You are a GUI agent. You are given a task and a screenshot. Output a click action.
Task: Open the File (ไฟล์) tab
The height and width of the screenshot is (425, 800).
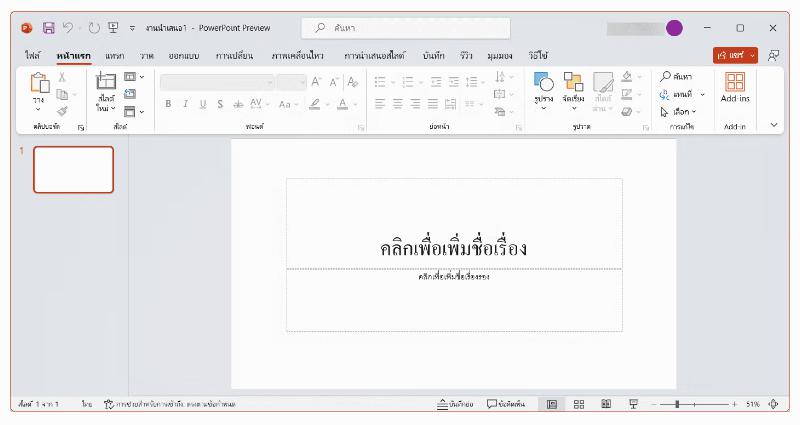33,56
